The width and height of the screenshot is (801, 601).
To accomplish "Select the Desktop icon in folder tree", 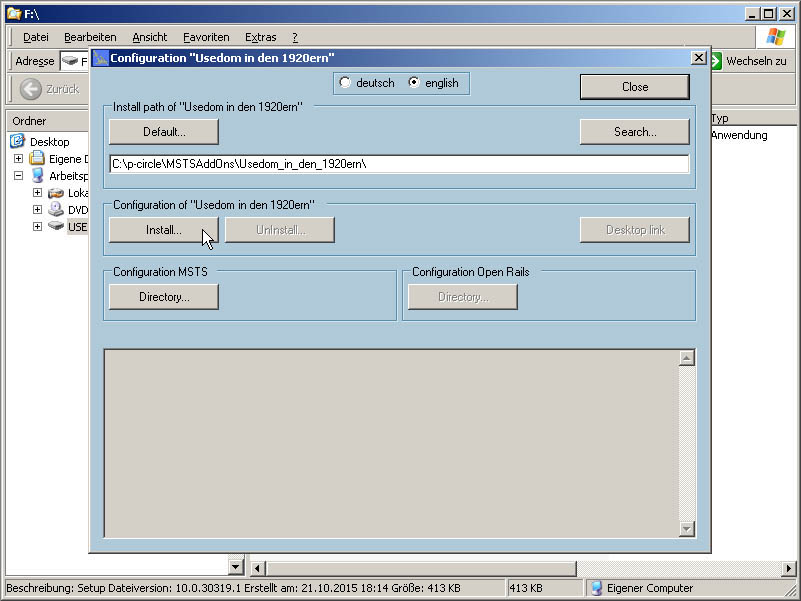I will pos(17,142).
